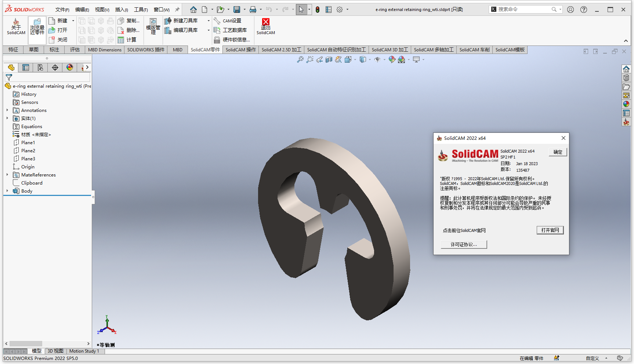Click 确定 in the SolidCAM dialog
This screenshot has width=634, height=364.
click(x=558, y=152)
